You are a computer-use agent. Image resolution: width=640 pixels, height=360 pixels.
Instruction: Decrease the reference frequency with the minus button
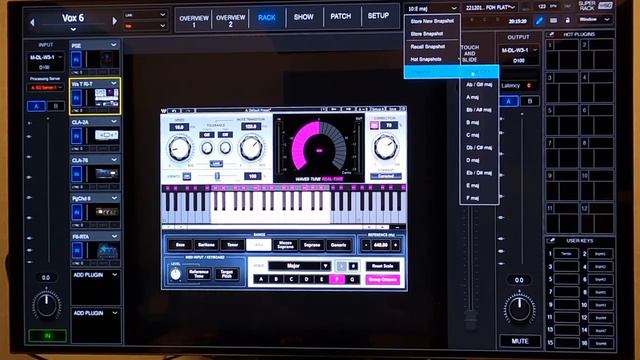click(x=366, y=245)
